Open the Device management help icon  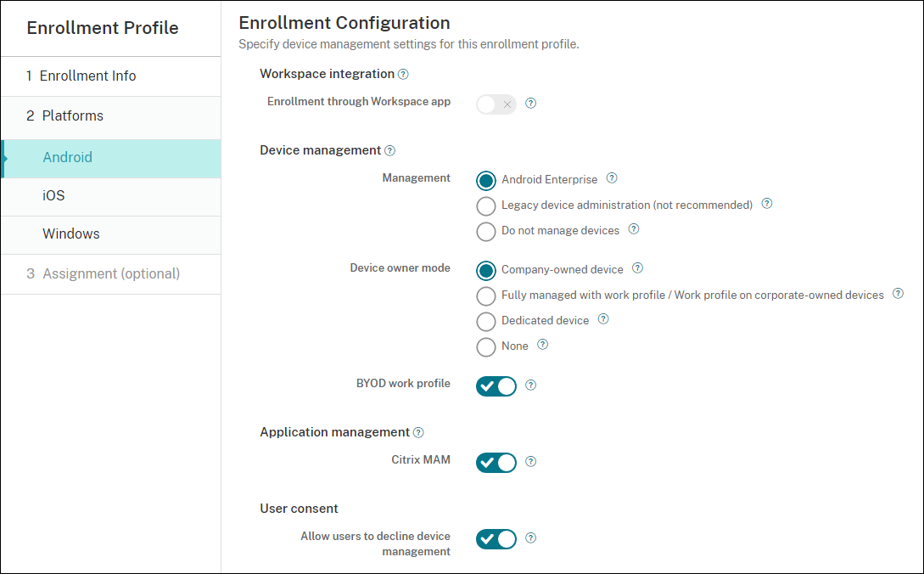[389, 150]
